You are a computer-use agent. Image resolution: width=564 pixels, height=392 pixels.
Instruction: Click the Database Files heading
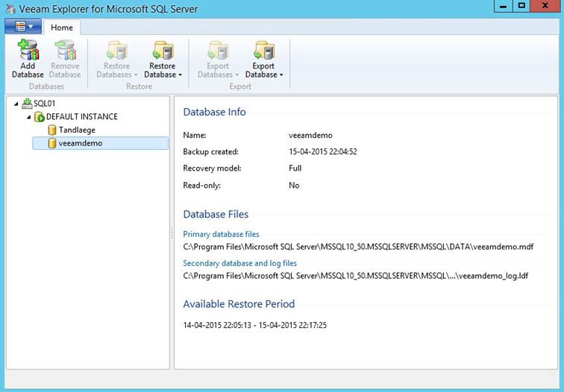(216, 215)
